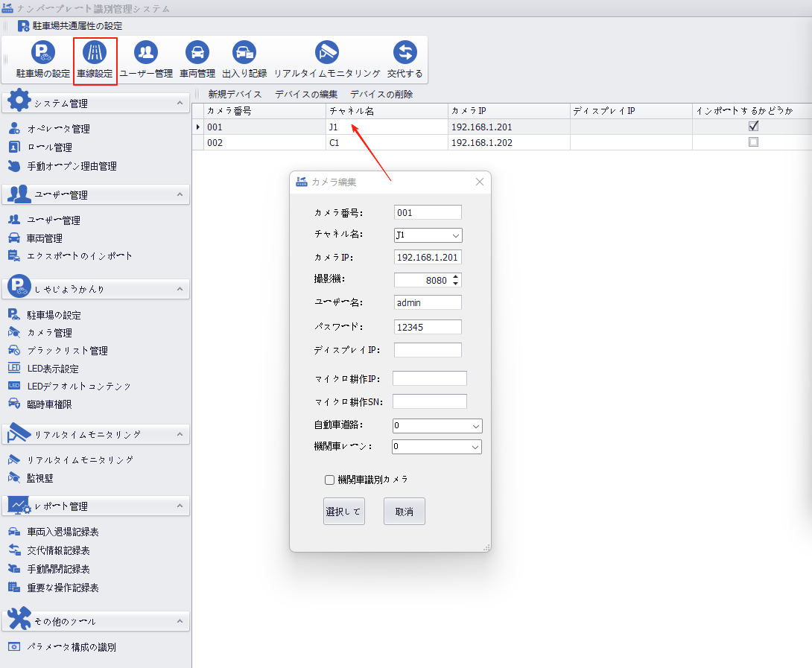Screen dimensions: 812x668
Task: Open 出入り記録 toolbar icon
Action: (244, 53)
